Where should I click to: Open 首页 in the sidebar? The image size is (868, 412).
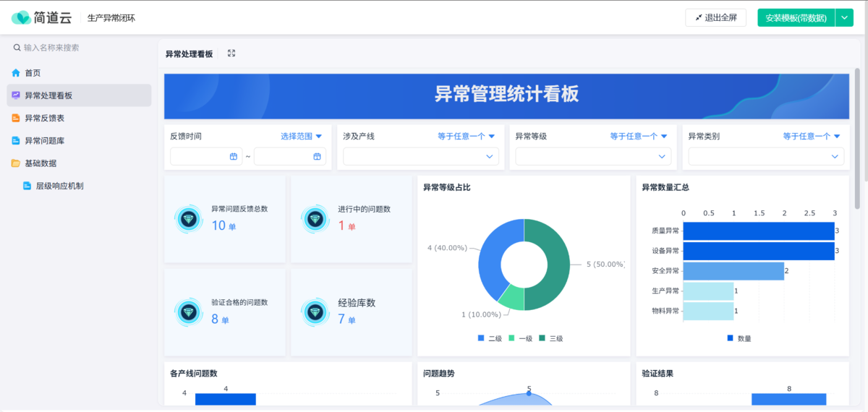click(x=79, y=73)
